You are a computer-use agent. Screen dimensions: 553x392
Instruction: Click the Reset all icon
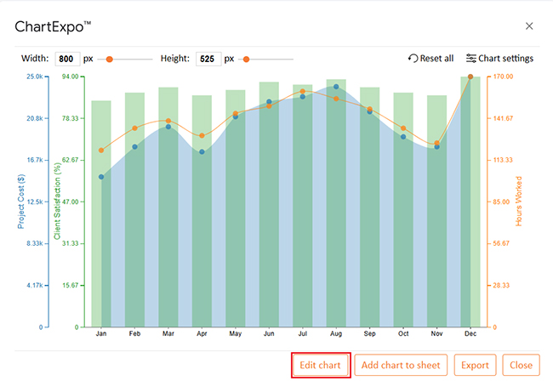point(413,59)
